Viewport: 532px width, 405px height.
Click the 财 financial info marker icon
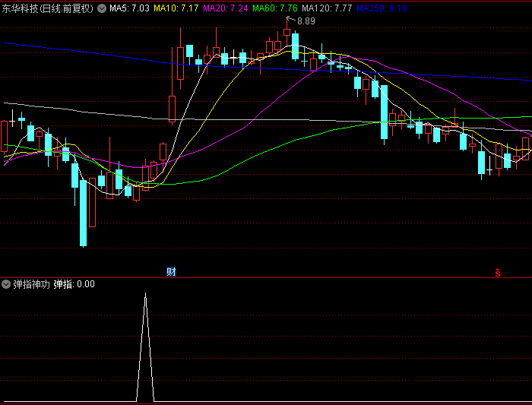click(x=171, y=272)
